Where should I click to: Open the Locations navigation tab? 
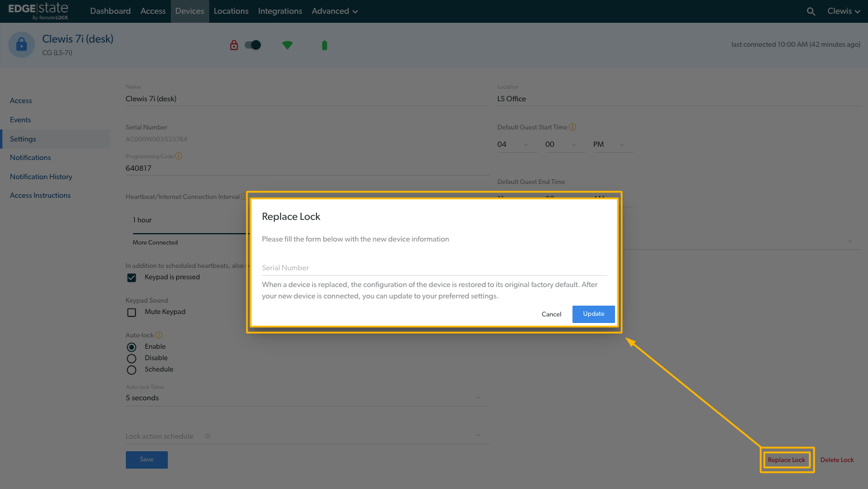(x=231, y=11)
